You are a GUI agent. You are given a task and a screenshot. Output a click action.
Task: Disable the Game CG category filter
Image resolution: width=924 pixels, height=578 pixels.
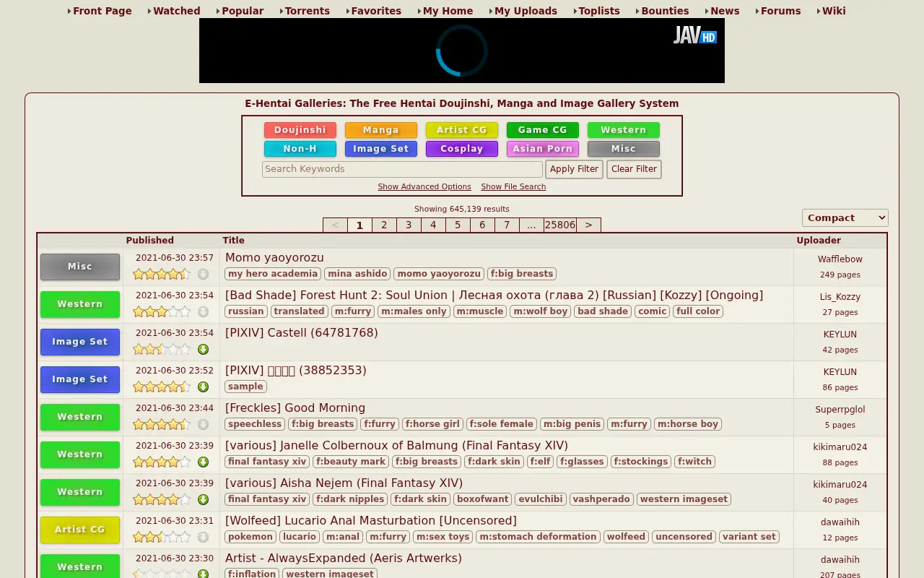point(543,130)
